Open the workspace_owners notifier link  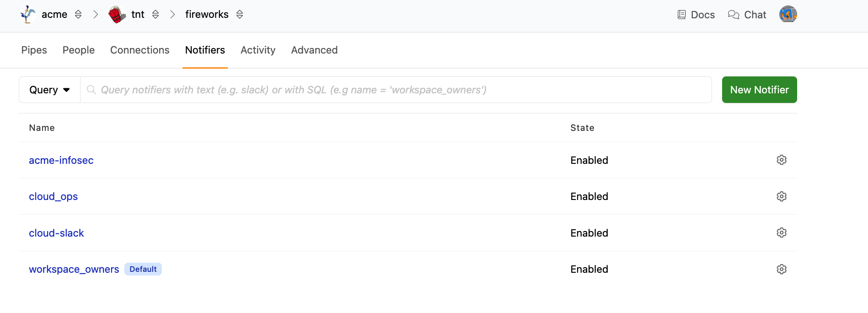[x=74, y=269]
